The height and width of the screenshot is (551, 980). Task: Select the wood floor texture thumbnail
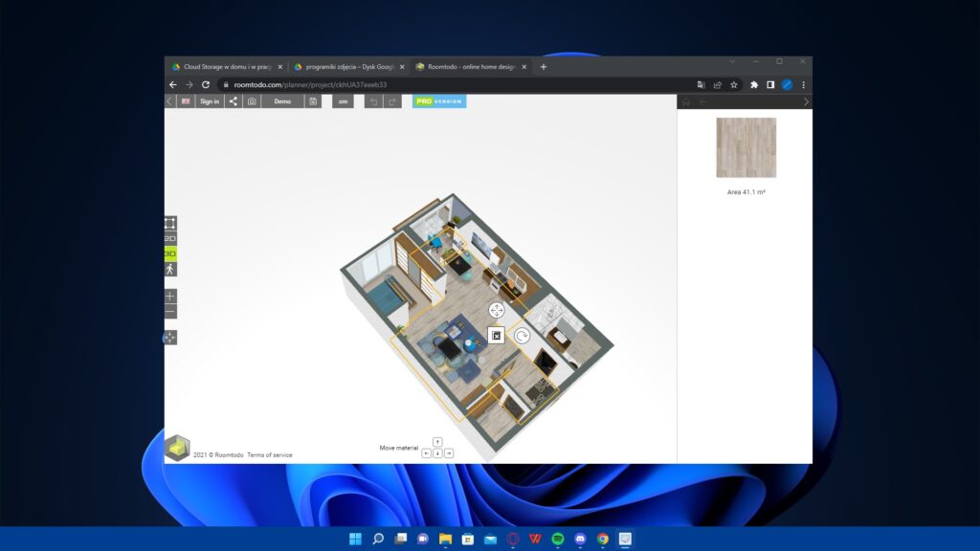click(x=746, y=147)
